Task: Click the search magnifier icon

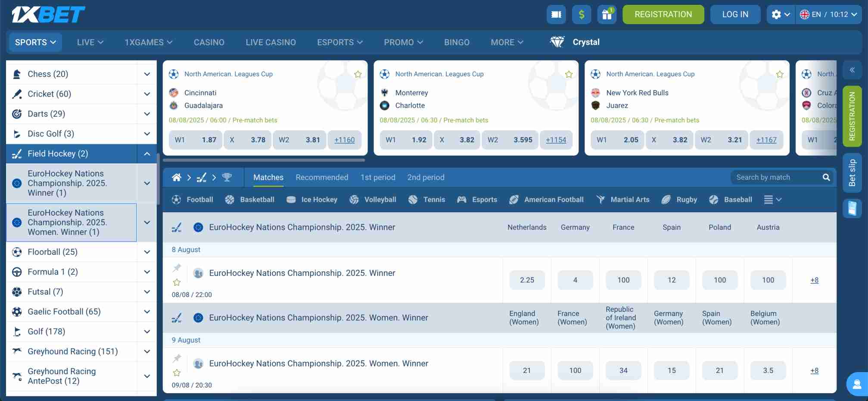Action: [x=826, y=177]
